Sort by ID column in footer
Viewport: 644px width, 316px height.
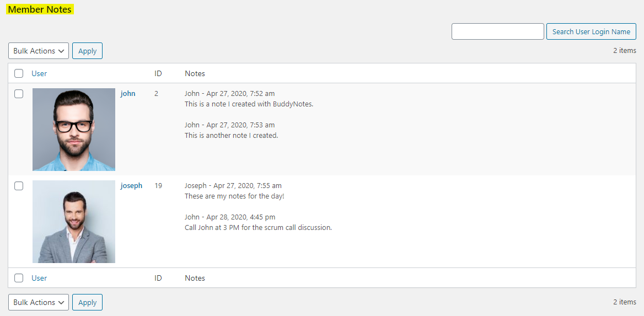pos(158,278)
